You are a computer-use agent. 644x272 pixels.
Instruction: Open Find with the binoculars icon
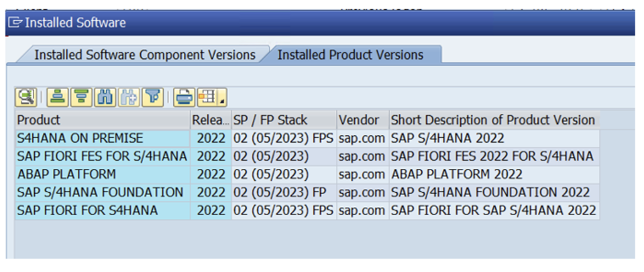(105, 97)
